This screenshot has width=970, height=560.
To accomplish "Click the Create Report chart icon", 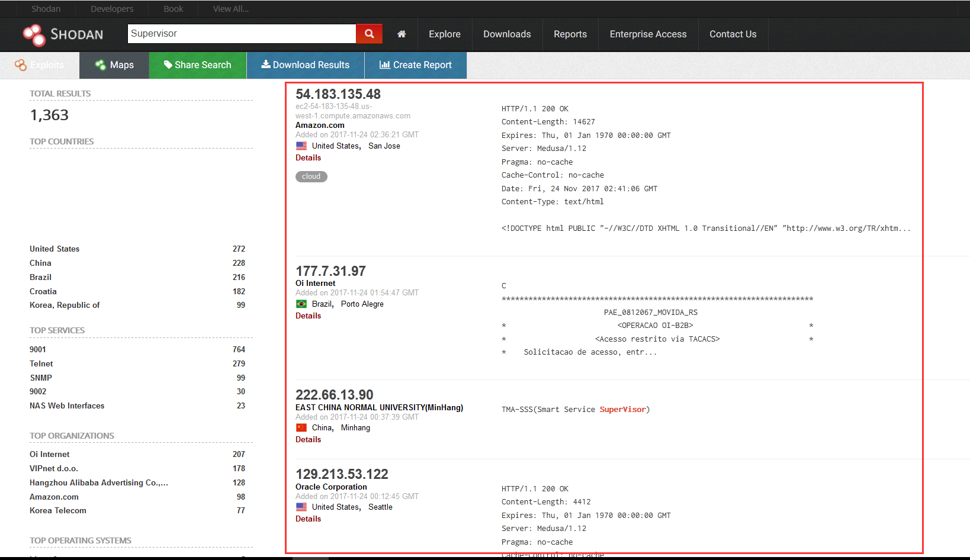I will pos(385,65).
